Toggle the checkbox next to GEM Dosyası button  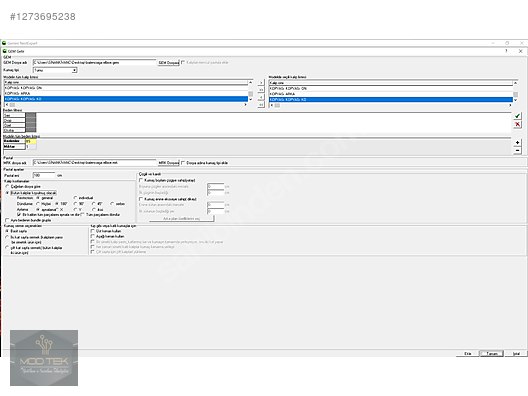tap(183, 63)
